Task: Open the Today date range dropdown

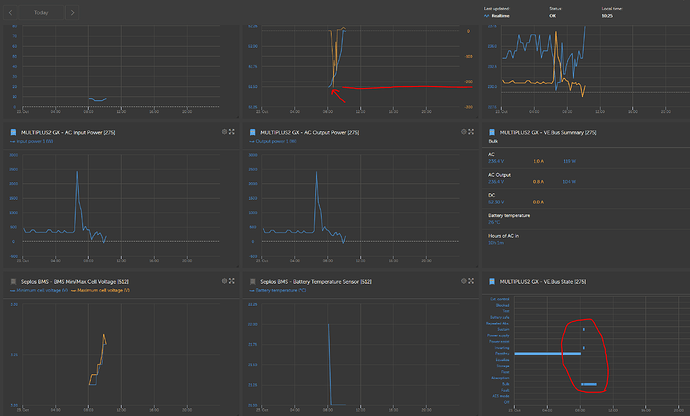Action: tap(42, 14)
